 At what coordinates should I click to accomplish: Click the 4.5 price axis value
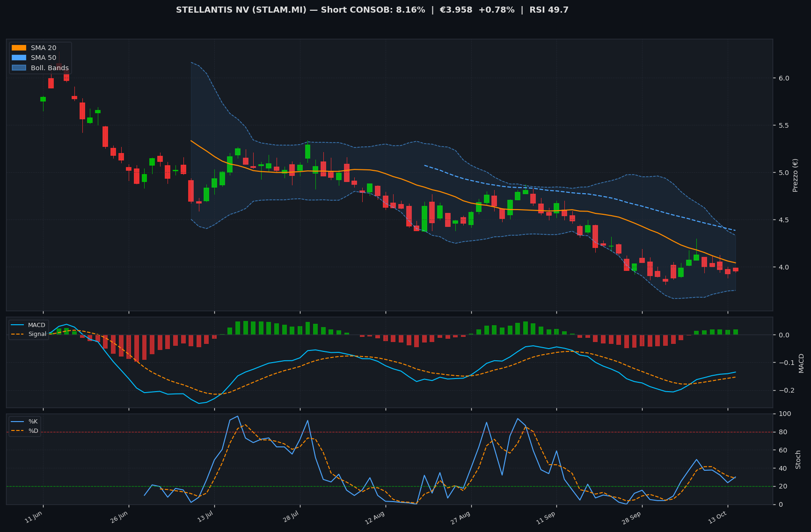click(785, 220)
